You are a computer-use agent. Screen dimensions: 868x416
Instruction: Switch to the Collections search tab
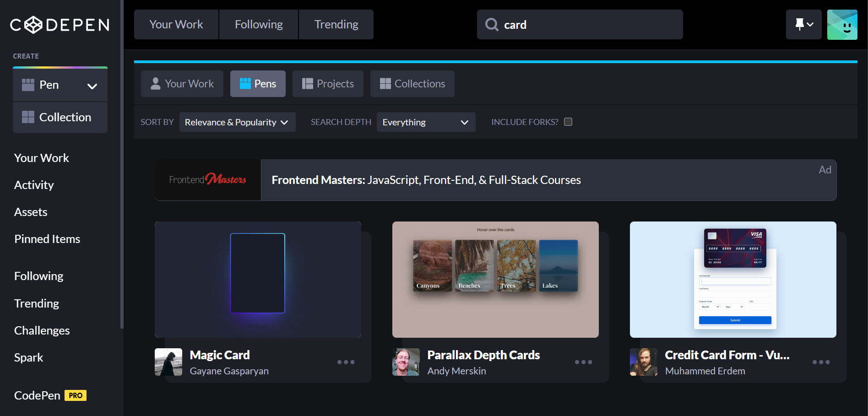412,84
